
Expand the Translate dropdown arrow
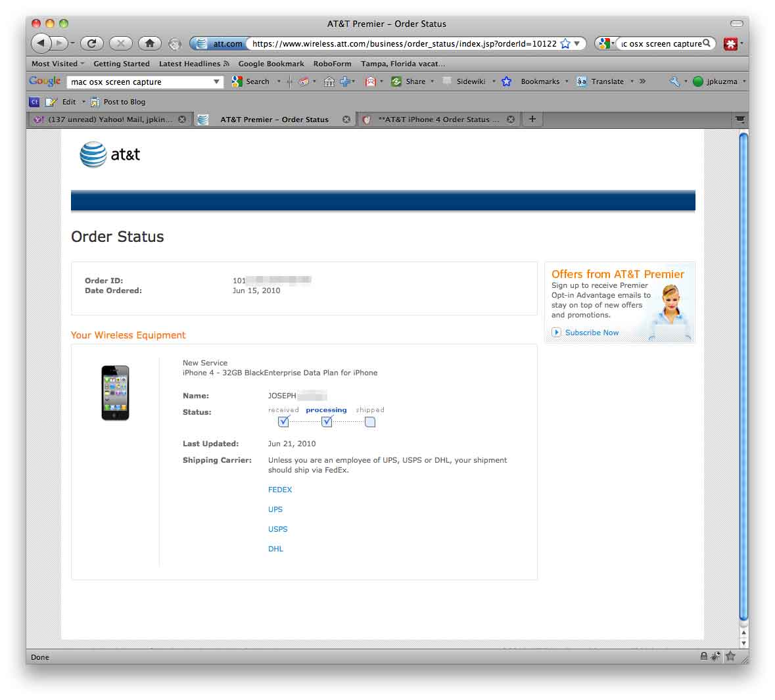click(x=632, y=82)
